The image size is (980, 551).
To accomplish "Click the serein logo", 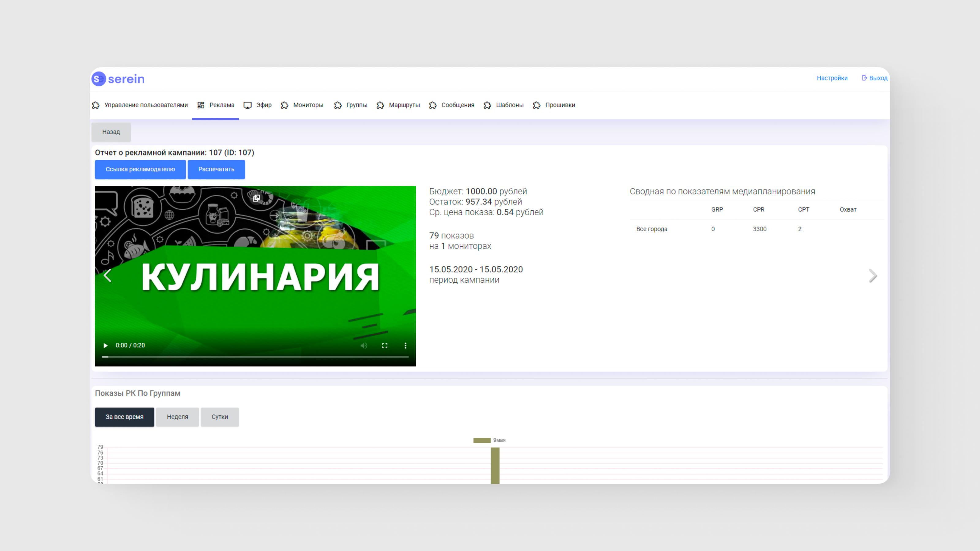I will [118, 79].
